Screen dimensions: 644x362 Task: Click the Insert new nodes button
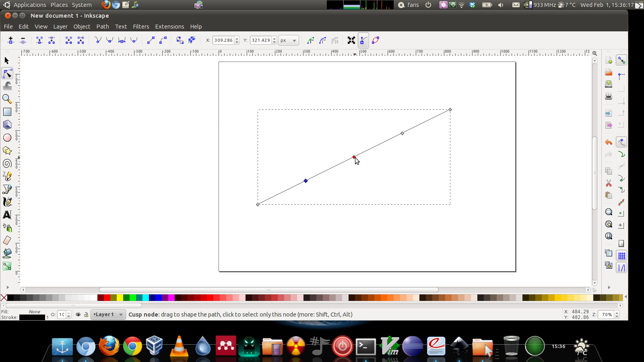tap(11, 40)
